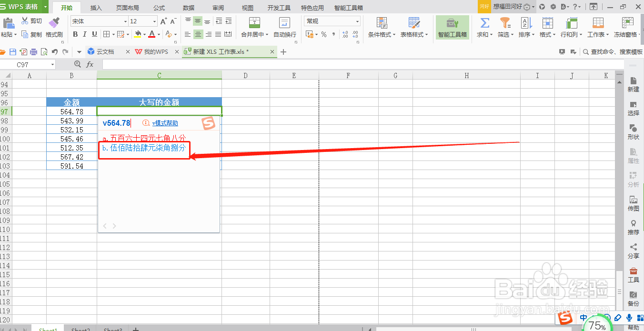This screenshot has width=644, height=331.
Task: Open the Smart Toolbox (智能工具箱) ribbon button
Action: click(x=452, y=27)
